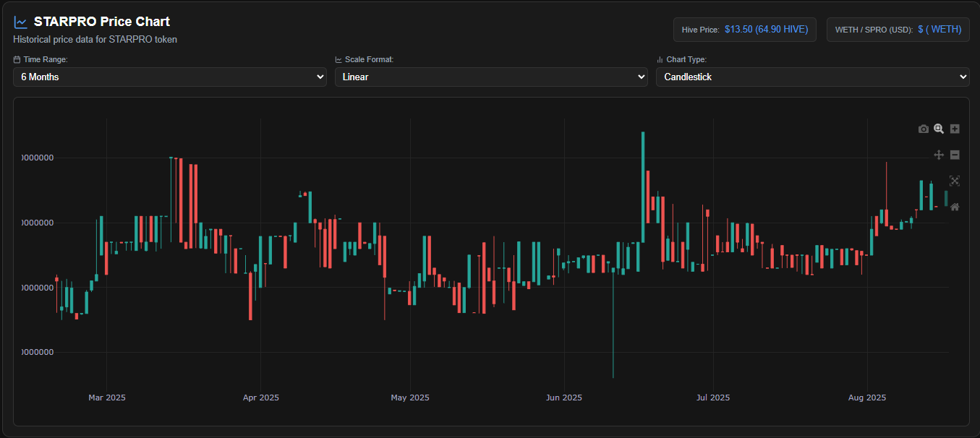Open the Scale Format dropdown showing Linear
980x438 pixels.
[491, 77]
